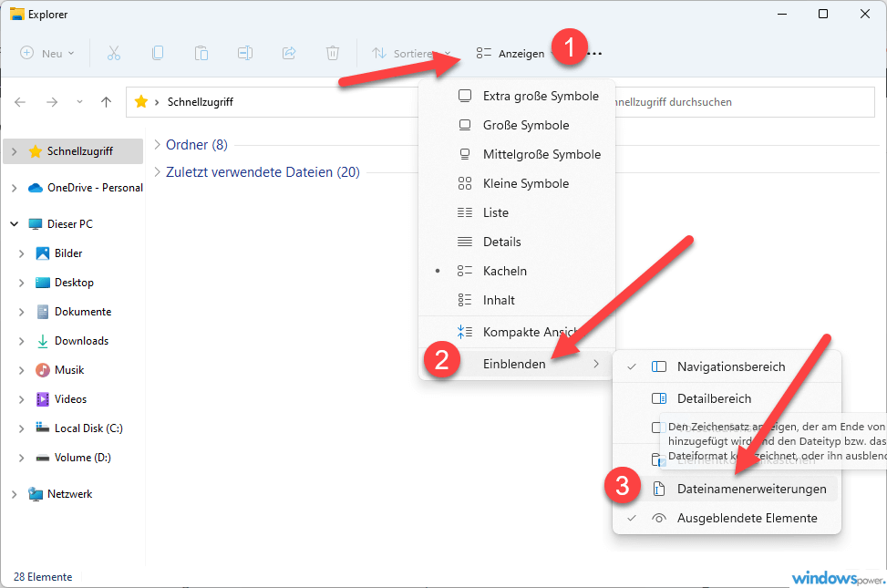887x588 pixels.
Task: Click the Downloads arrow icon
Action: coord(43,341)
